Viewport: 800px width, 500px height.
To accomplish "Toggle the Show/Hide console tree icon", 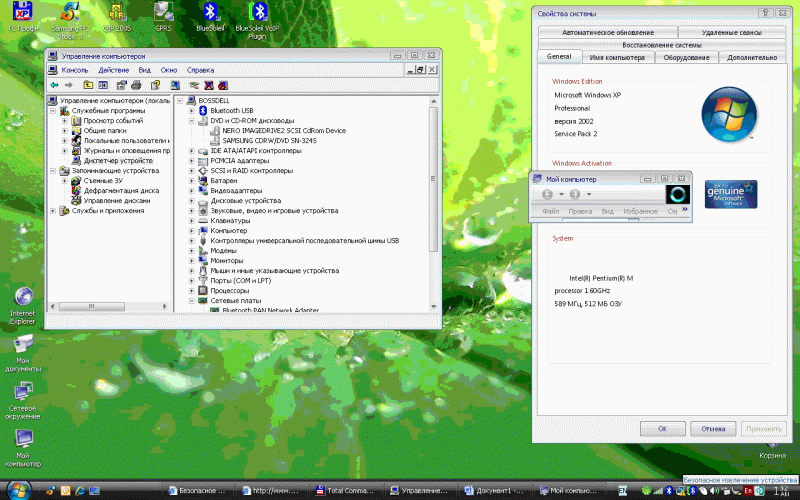I will click(x=103, y=85).
